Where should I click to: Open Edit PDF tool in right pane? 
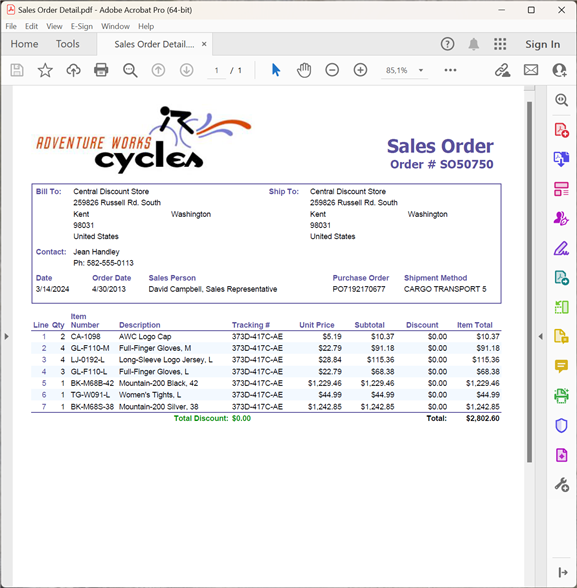pyautogui.click(x=561, y=189)
